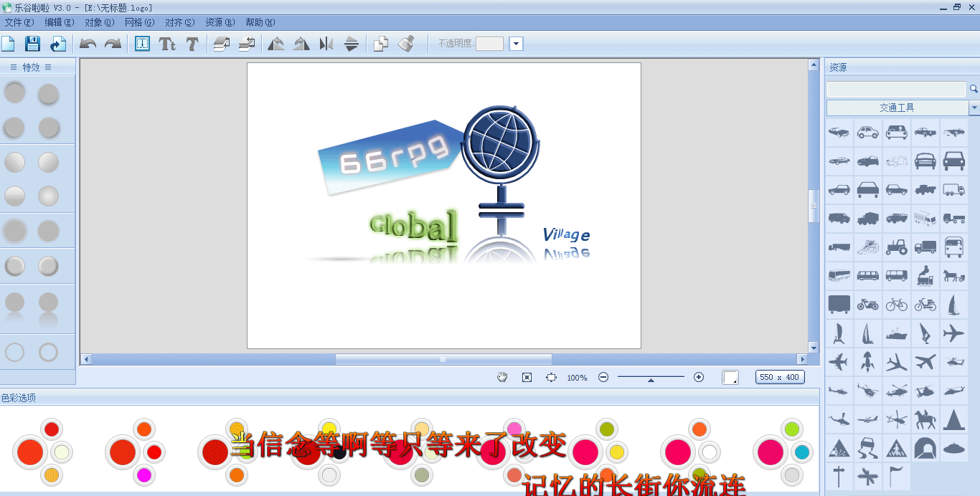Viewport: 980px width, 496px height.
Task: Open the 对齐 menu
Action: coord(179,22)
